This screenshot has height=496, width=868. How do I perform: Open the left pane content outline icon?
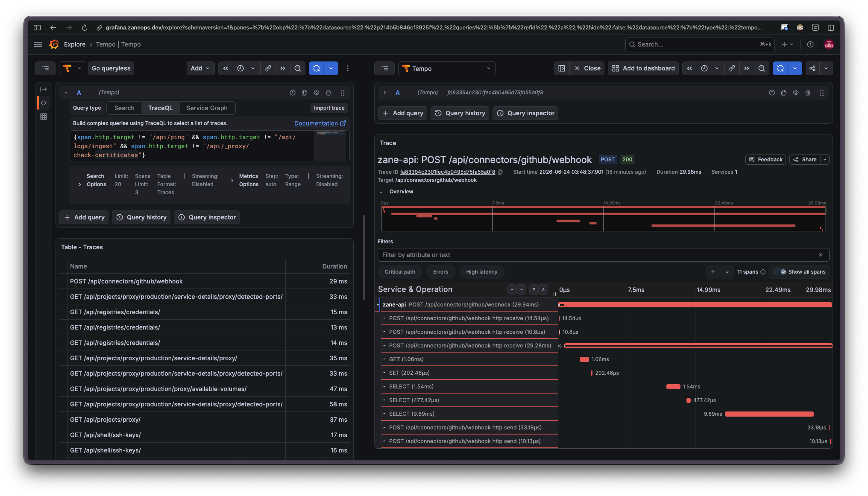(46, 68)
